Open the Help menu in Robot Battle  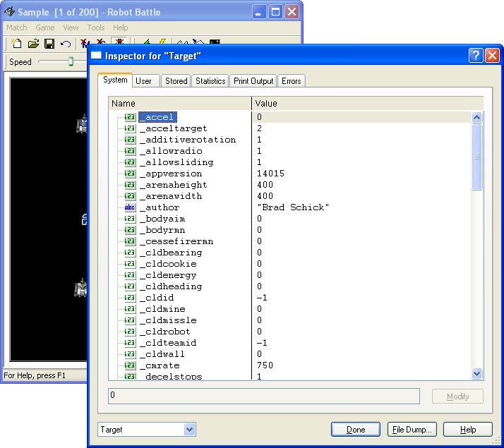click(x=121, y=28)
